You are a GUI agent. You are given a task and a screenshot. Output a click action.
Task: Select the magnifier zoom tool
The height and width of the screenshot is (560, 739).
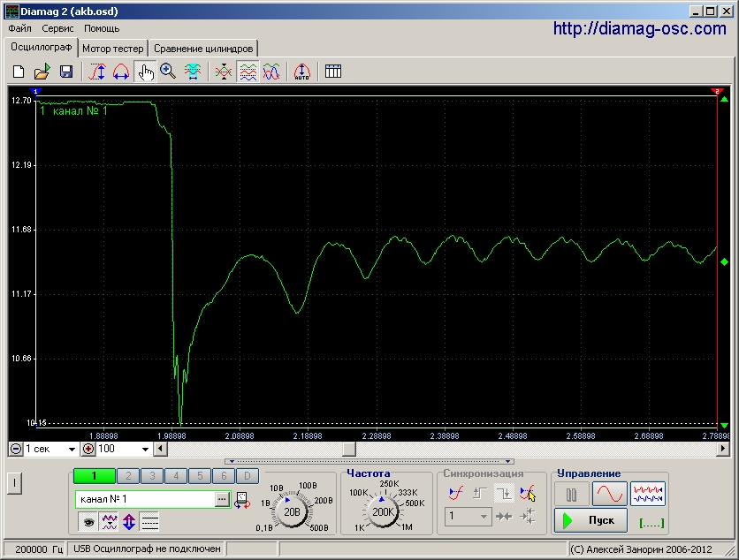168,72
